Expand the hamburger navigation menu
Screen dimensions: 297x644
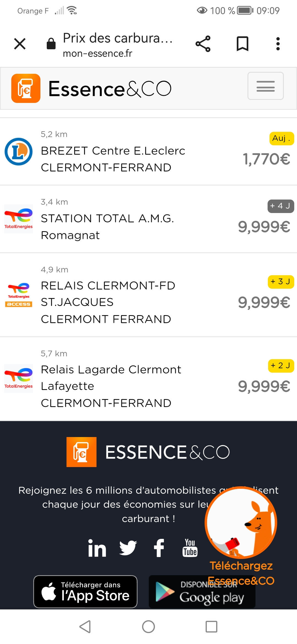pos(265,86)
